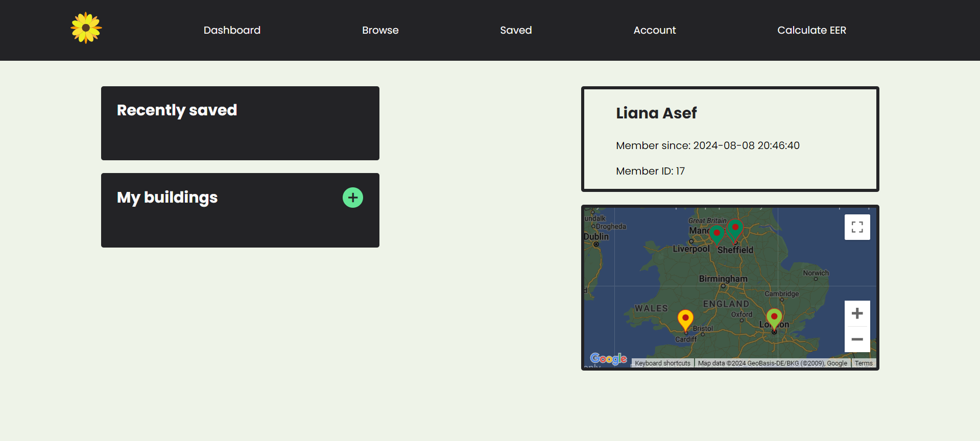Open the Dashboard page

click(x=232, y=30)
